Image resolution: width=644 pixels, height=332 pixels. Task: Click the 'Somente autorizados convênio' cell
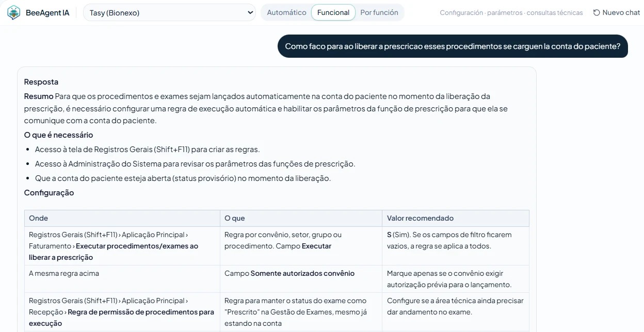pos(301,279)
